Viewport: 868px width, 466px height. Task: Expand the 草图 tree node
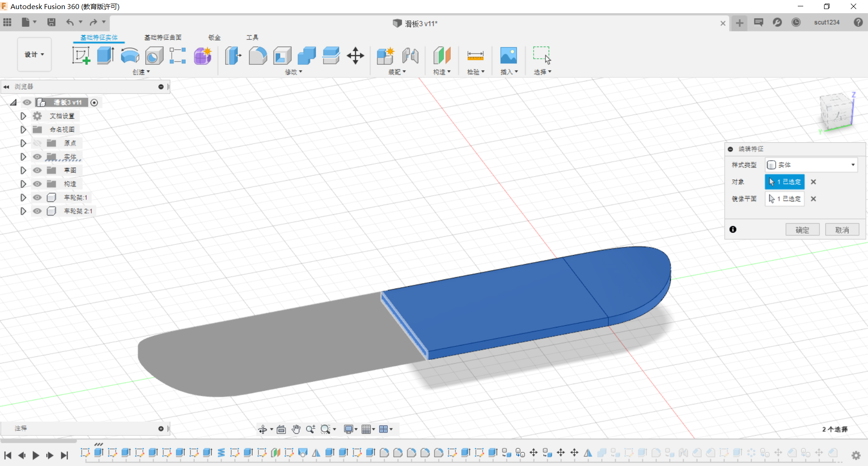pyautogui.click(x=23, y=170)
